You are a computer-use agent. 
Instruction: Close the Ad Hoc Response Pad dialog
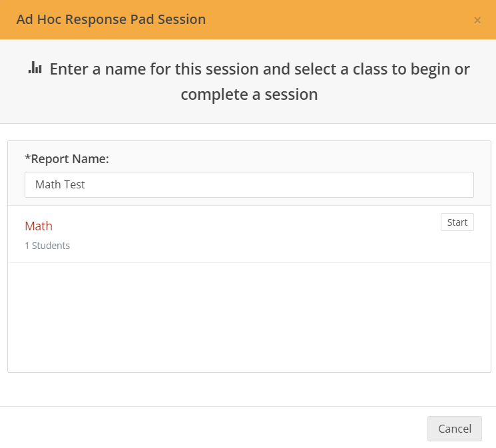[x=477, y=20]
